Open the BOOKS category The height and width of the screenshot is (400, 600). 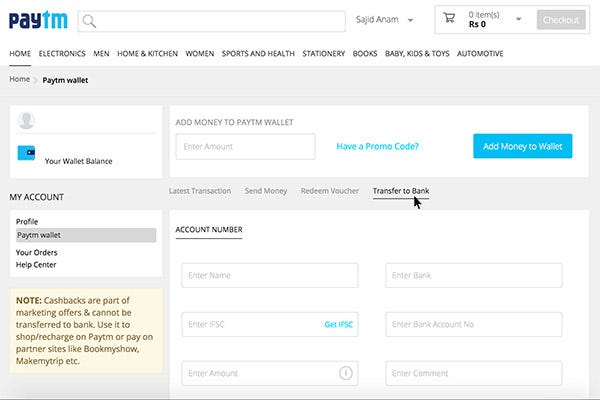[365, 54]
